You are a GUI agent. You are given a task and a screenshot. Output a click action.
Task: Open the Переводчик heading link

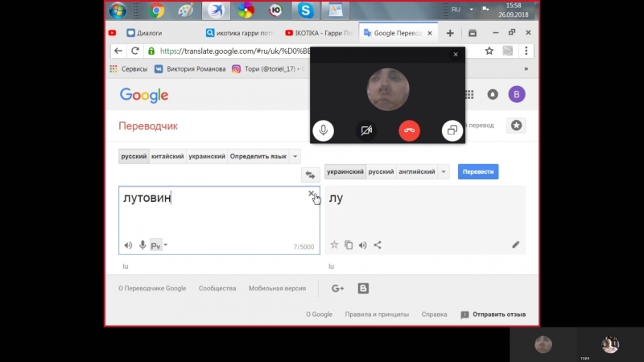point(148,126)
